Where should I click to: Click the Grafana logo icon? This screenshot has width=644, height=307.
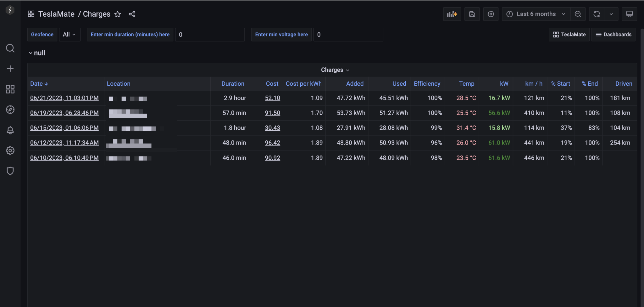click(x=10, y=10)
